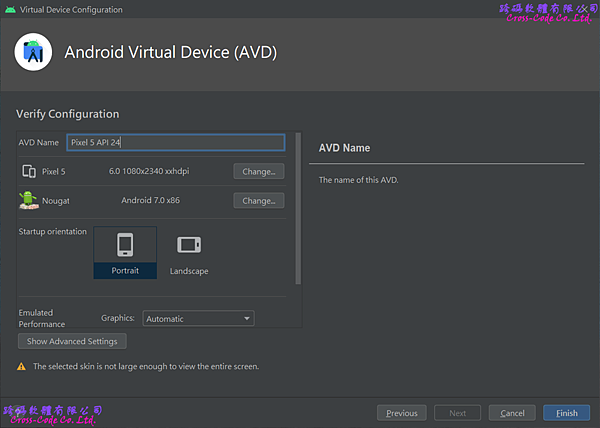Image resolution: width=600 pixels, height=428 pixels.
Task: Cancel the AVD configuration
Action: [512, 413]
